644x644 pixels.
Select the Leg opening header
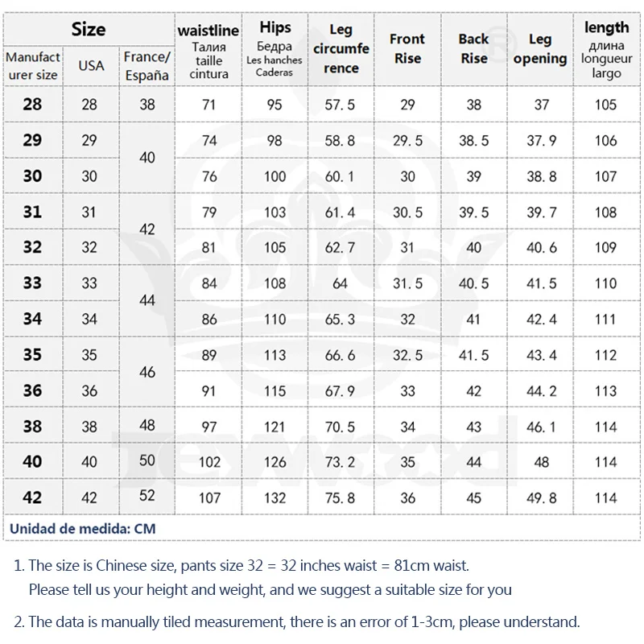(540, 48)
